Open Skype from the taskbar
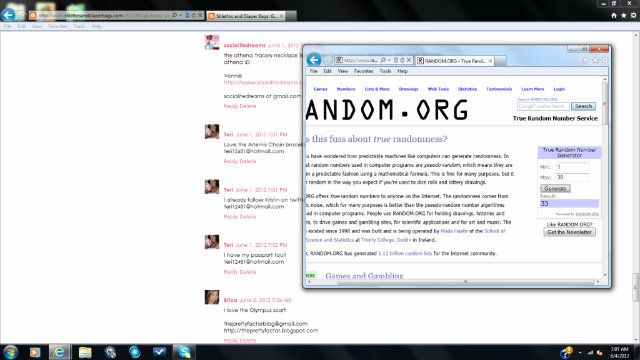 (184, 352)
